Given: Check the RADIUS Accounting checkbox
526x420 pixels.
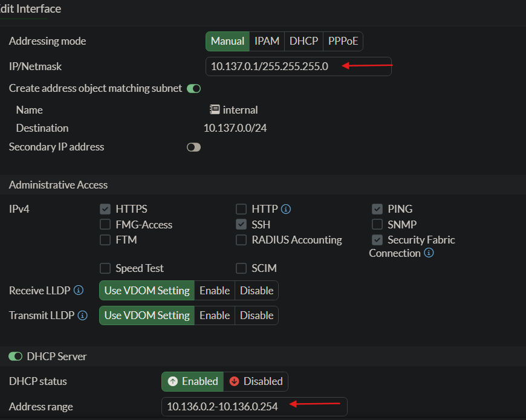Looking at the screenshot, I should (241, 240).
